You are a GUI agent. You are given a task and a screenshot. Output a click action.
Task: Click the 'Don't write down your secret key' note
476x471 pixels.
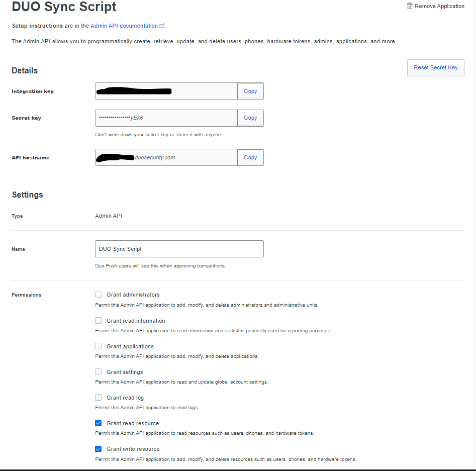click(x=159, y=135)
